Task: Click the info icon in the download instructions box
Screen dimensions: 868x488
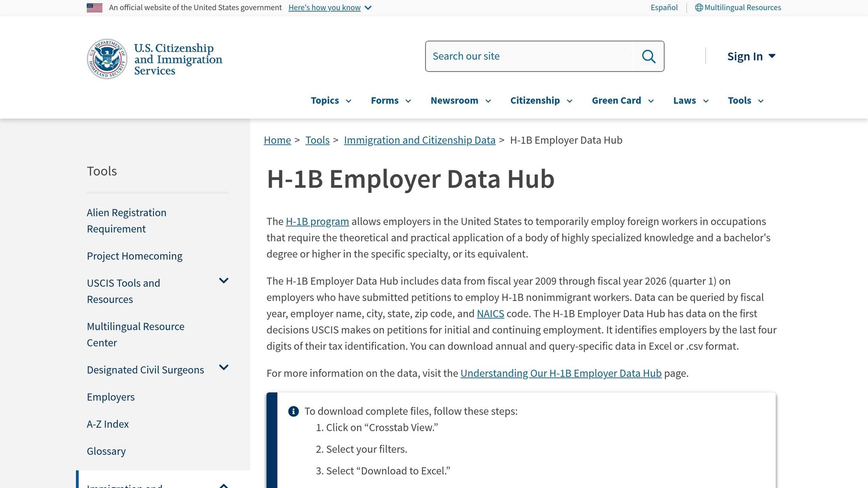Action: point(293,411)
